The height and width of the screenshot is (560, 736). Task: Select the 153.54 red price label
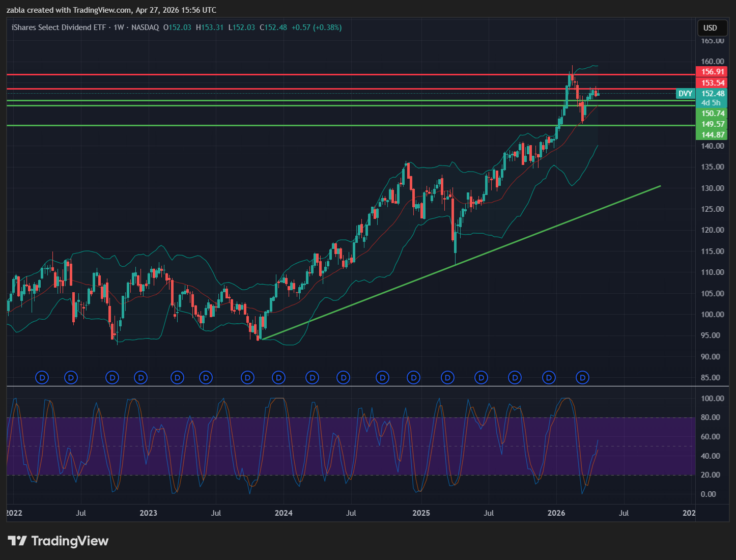pos(712,83)
